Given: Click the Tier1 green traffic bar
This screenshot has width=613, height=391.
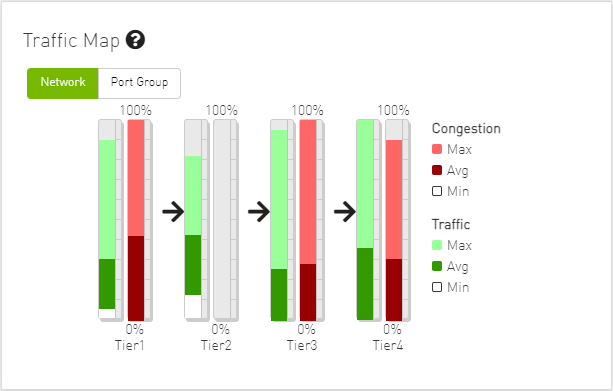Looking at the screenshot, I should coord(107,221).
